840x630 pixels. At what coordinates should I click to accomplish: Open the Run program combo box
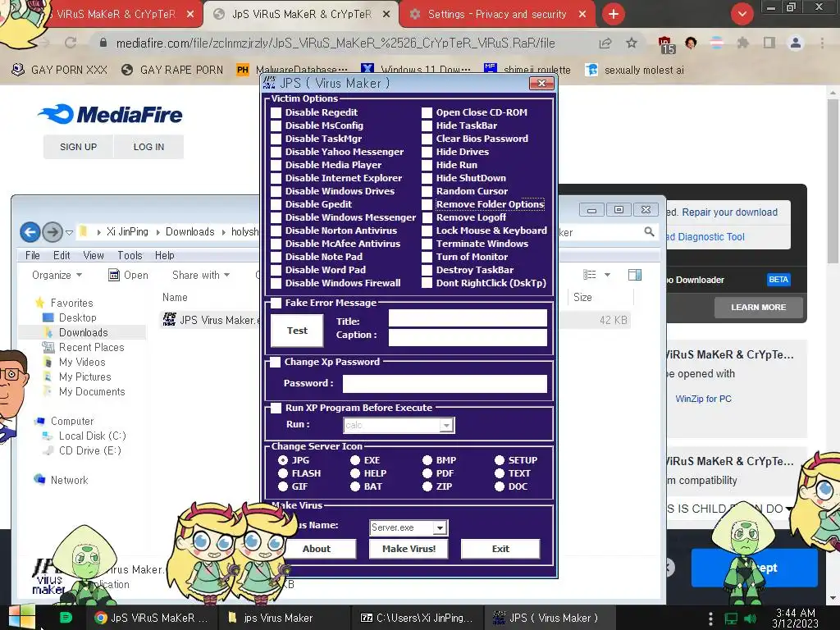445,426
